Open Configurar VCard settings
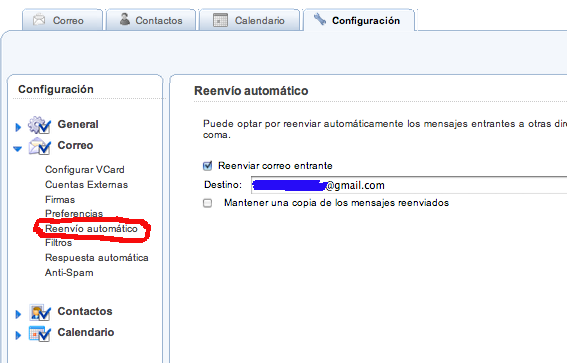 (85, 170)
